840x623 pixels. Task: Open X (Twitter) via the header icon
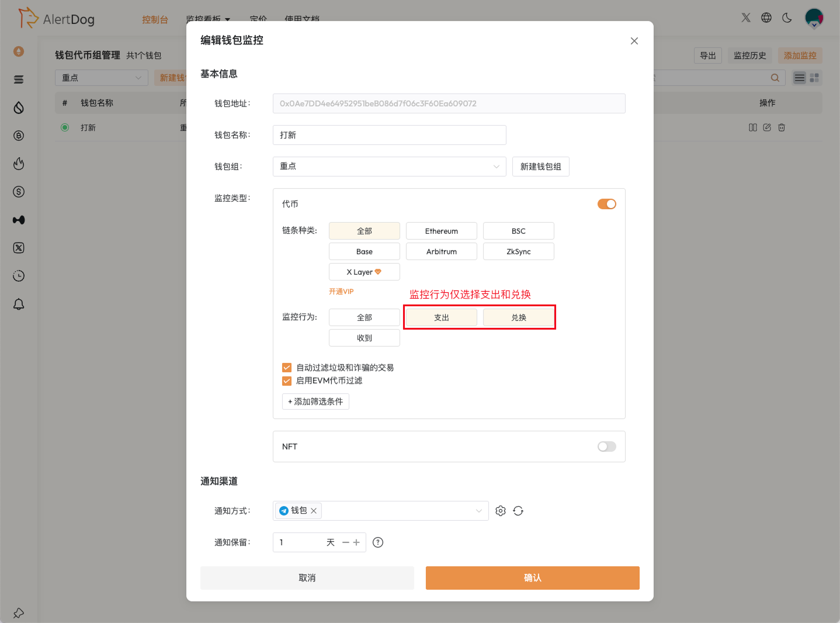pyautogui.click(x=745, y=18)
